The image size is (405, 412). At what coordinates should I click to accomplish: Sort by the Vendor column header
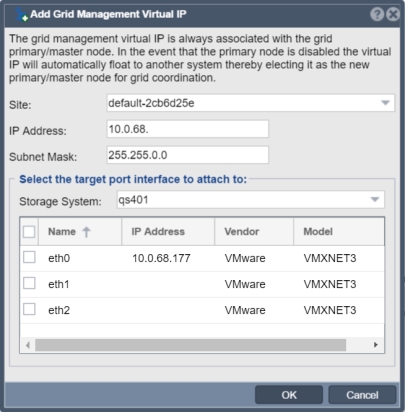[254, 232]
